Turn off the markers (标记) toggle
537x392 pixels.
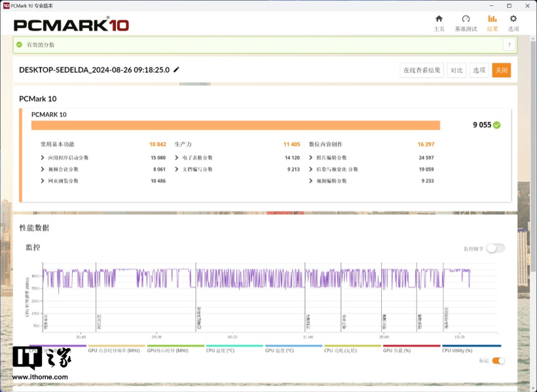498,361
